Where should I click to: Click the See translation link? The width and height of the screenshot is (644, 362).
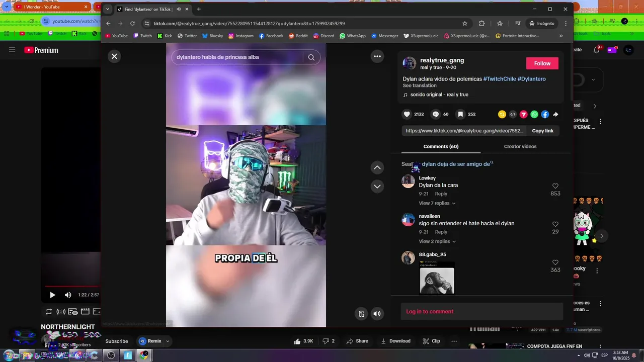click(420, 85)
